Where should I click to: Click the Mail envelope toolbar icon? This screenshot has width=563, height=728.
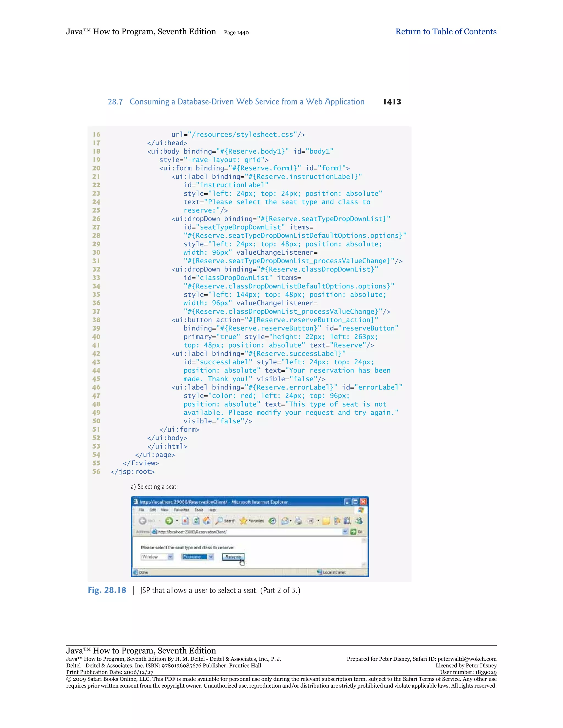(x=285, y=521)
